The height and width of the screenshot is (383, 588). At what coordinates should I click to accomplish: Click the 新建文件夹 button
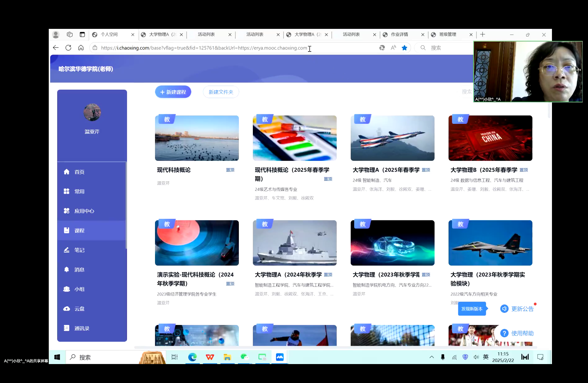(221, 92)
